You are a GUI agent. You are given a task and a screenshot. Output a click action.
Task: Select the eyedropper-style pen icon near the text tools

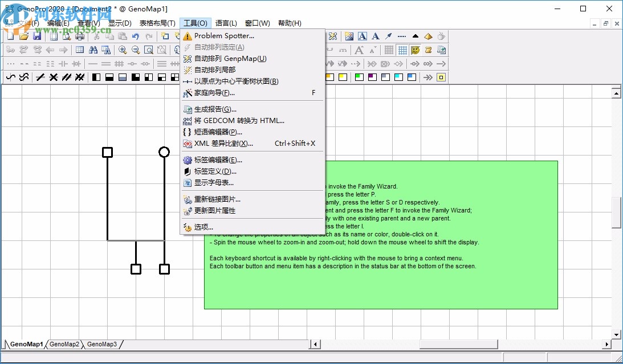pyautogui.click(x=389, y=36)
